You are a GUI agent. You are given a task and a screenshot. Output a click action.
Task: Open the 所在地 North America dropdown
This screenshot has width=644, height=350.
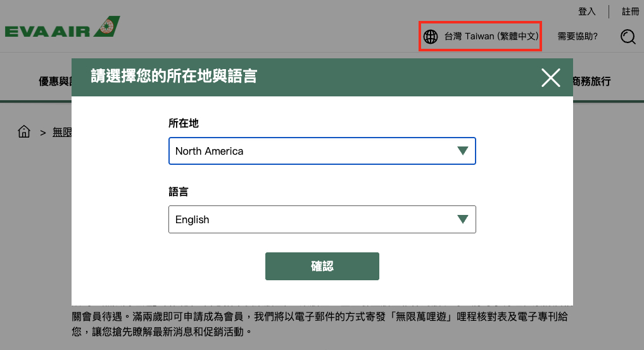pyautogui.click(x=322, y=151)
